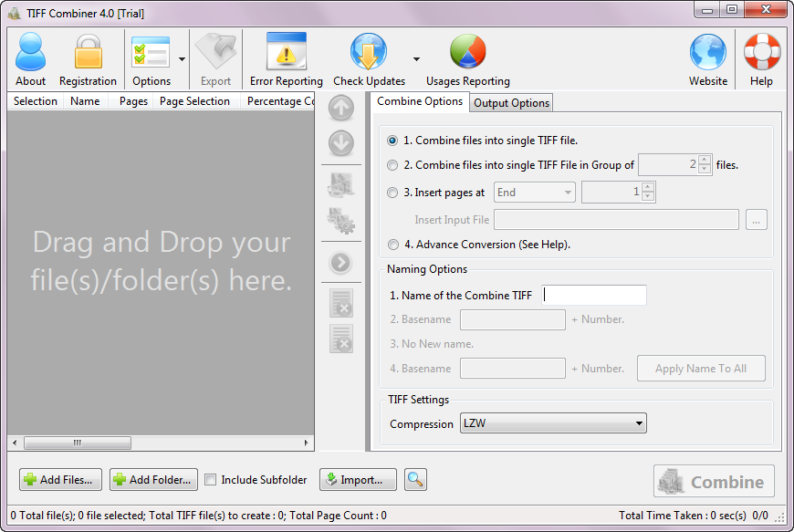Sort by the Name column header
Viewport: 794px width, 532px height.
(x=85, y=101)
